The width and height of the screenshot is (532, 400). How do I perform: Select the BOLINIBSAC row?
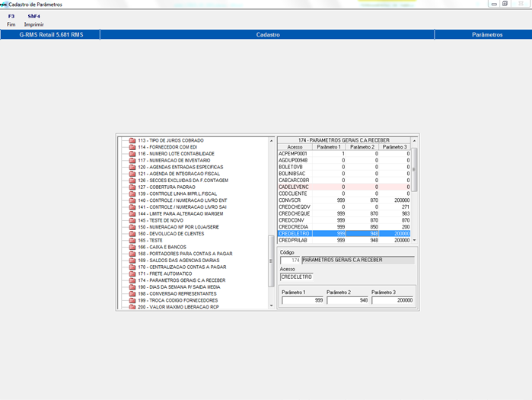coord(344,174)
